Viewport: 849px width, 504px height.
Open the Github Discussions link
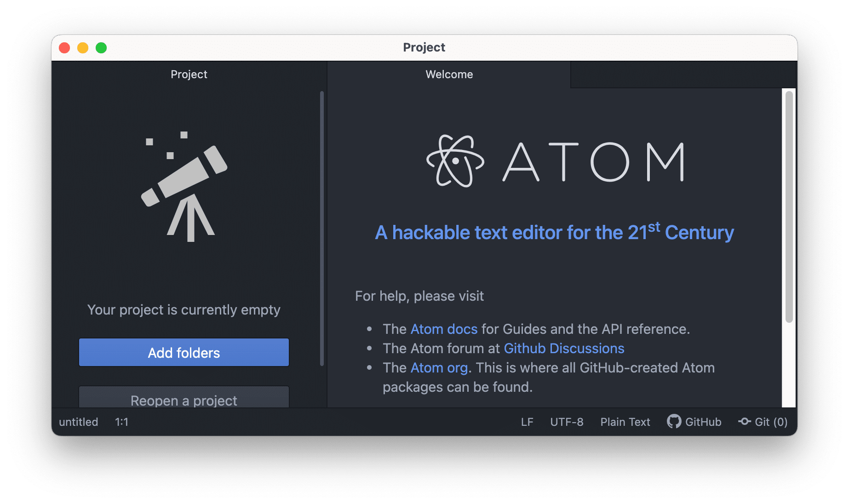point(564,348)
